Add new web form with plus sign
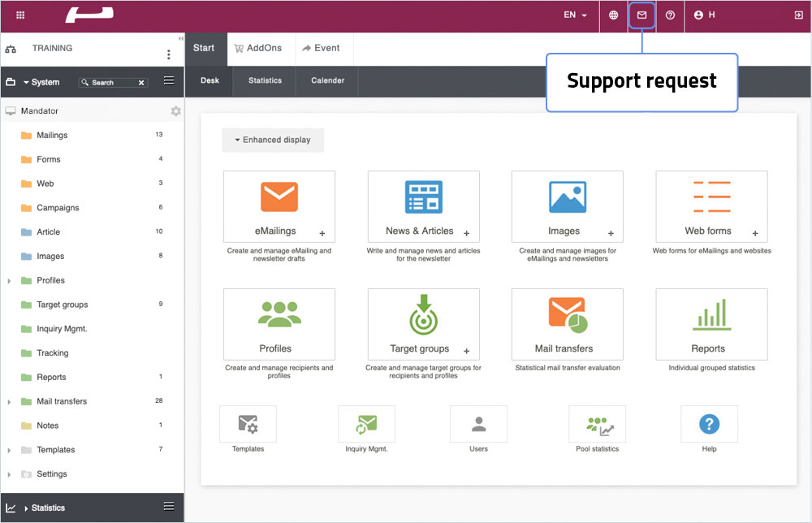The width and height of the screenshot is (812, 523). (x=755, y=234)
